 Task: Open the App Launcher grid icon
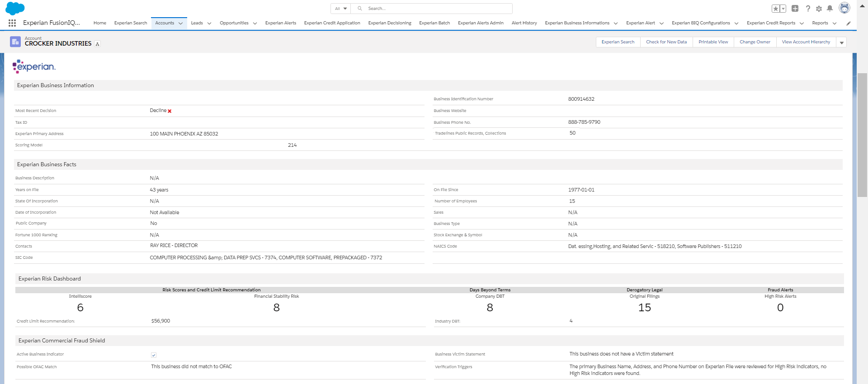pos(12,23)
